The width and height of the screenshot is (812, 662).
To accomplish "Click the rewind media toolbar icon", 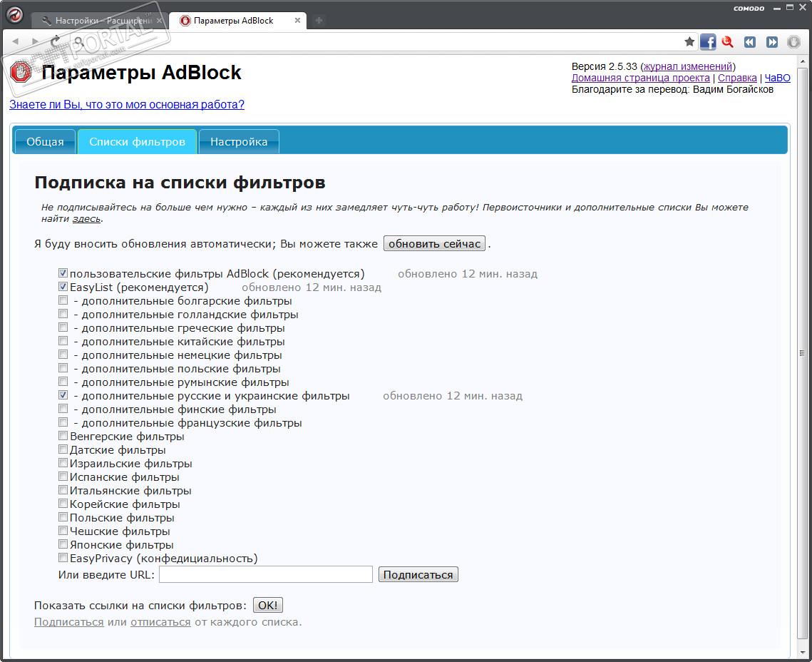I will pos(749,42).
